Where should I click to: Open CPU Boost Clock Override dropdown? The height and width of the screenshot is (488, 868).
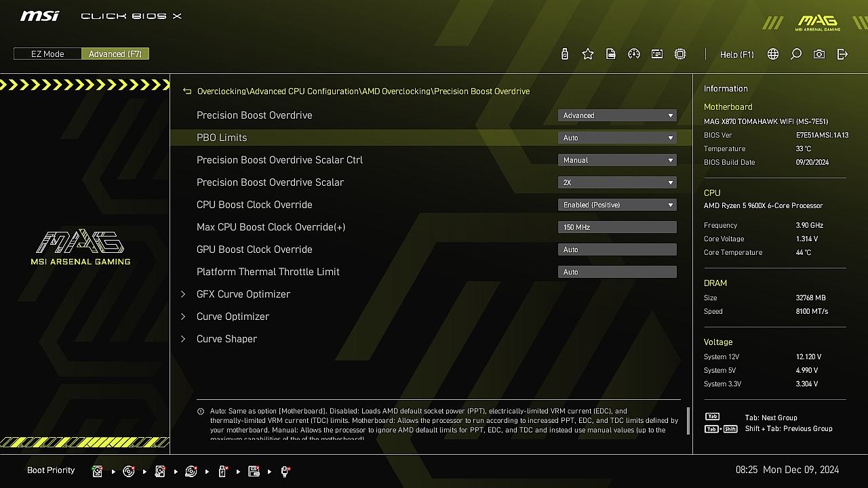click(x=617, y=205)
